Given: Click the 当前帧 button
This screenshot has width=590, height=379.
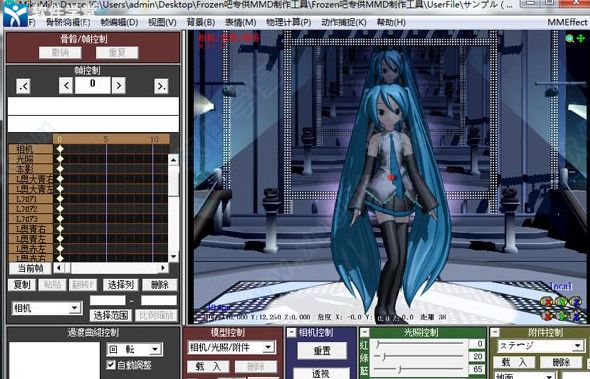Looking at the screenshot, I should coord(30,268).
